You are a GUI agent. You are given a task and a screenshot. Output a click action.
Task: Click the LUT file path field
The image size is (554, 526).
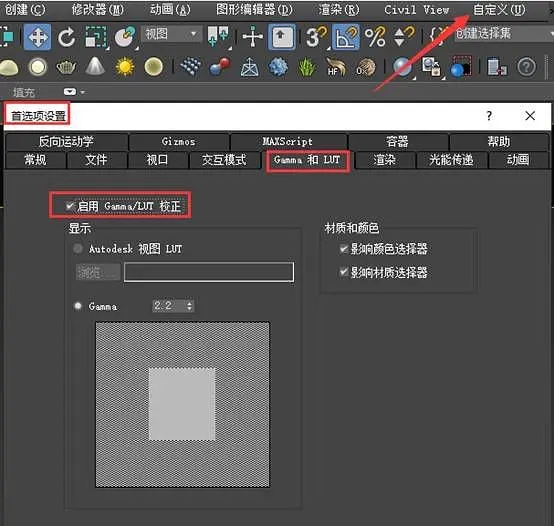coord(209,272)
